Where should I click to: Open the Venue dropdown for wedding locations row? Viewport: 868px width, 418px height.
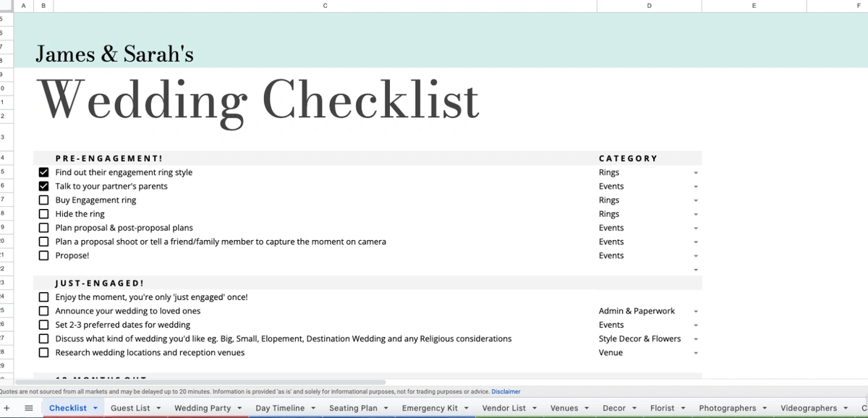pos(695,352)
